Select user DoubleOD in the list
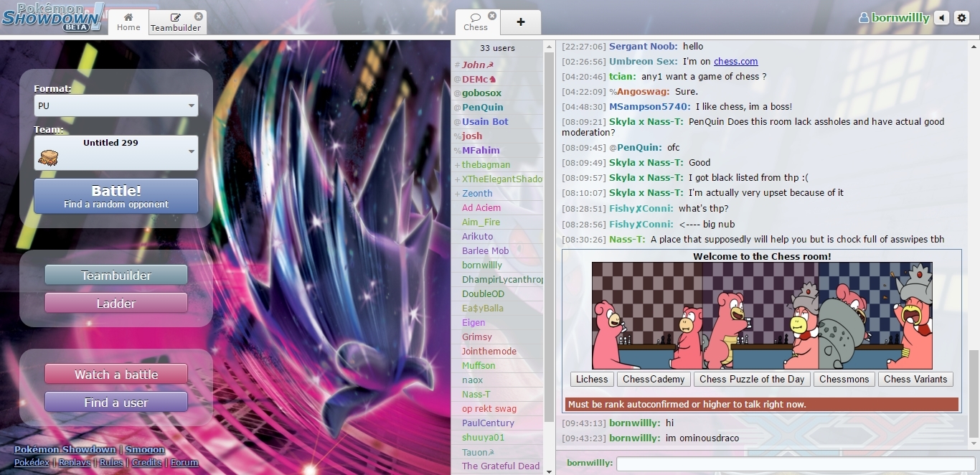This screenshot has height=475, width=980. click(x=497, y=294)
